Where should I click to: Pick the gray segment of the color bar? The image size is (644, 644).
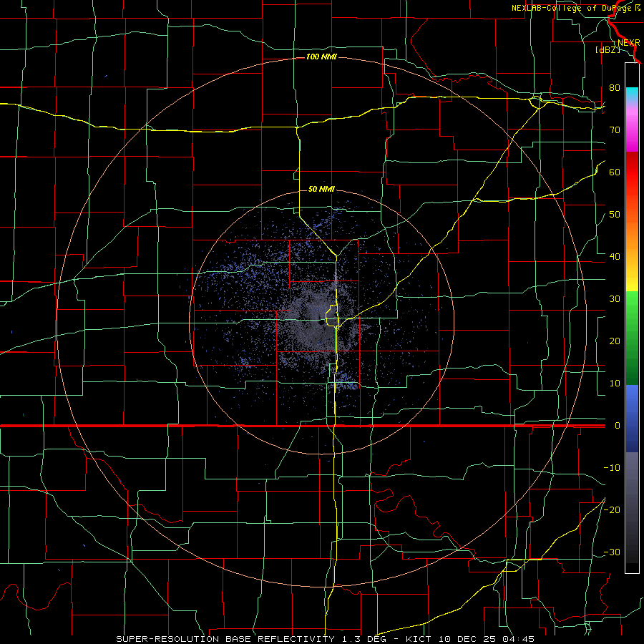click(x=632, y=477)
